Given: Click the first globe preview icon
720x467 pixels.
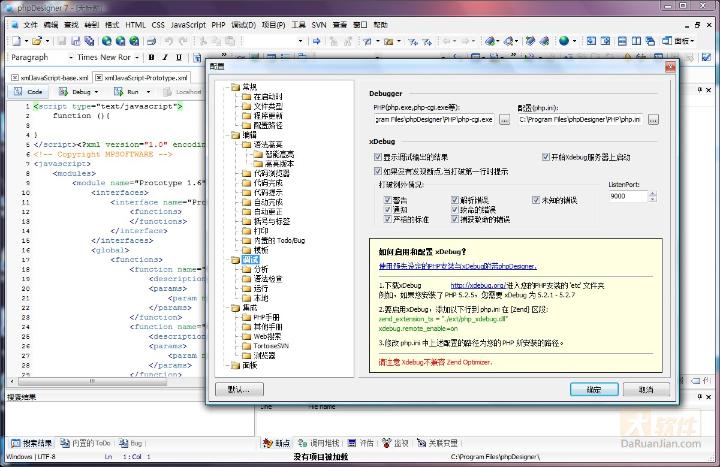Looking at the screenshot, I should [x=107, y=41].
